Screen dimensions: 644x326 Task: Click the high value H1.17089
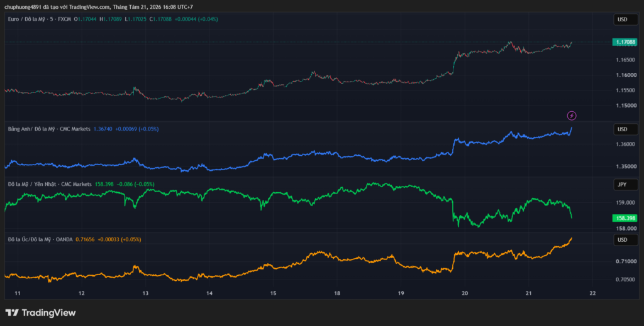[x=111, y=19]
